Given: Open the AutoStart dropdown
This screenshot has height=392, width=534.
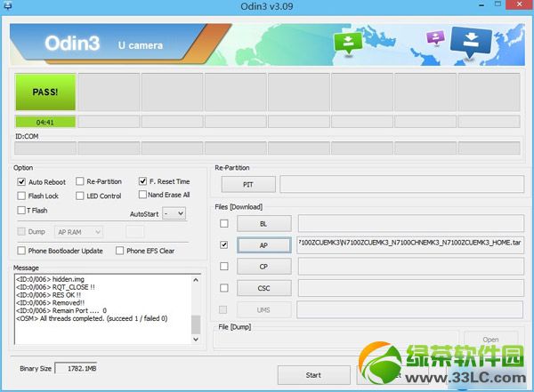Looking at the screenshot, I should point(174,213).
